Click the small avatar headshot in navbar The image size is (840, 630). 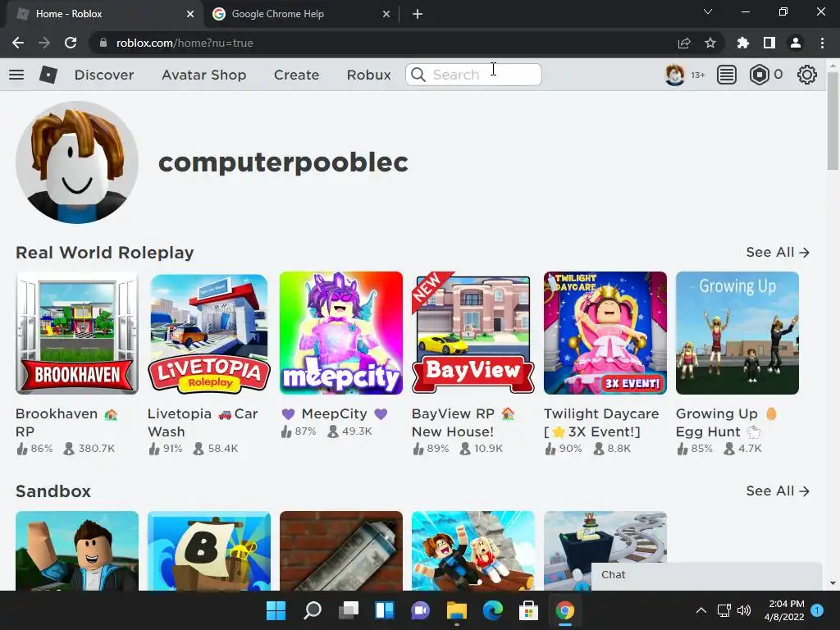pos(674,75)
